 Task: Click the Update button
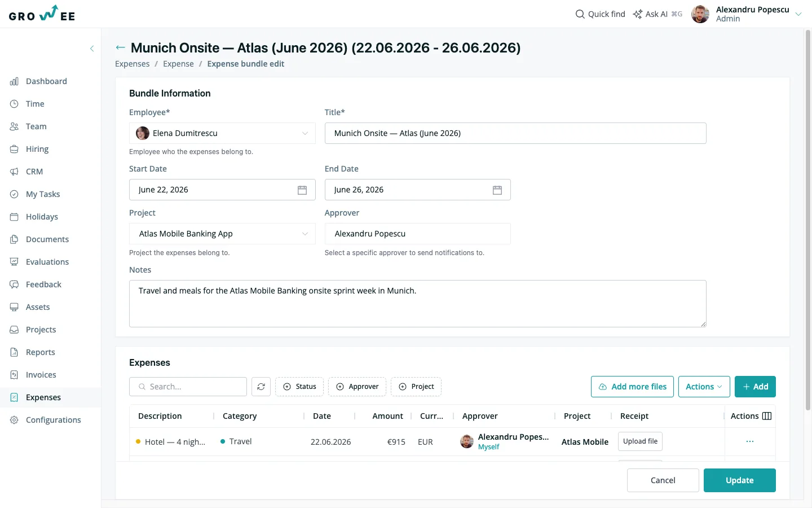(x=740, y=480)
